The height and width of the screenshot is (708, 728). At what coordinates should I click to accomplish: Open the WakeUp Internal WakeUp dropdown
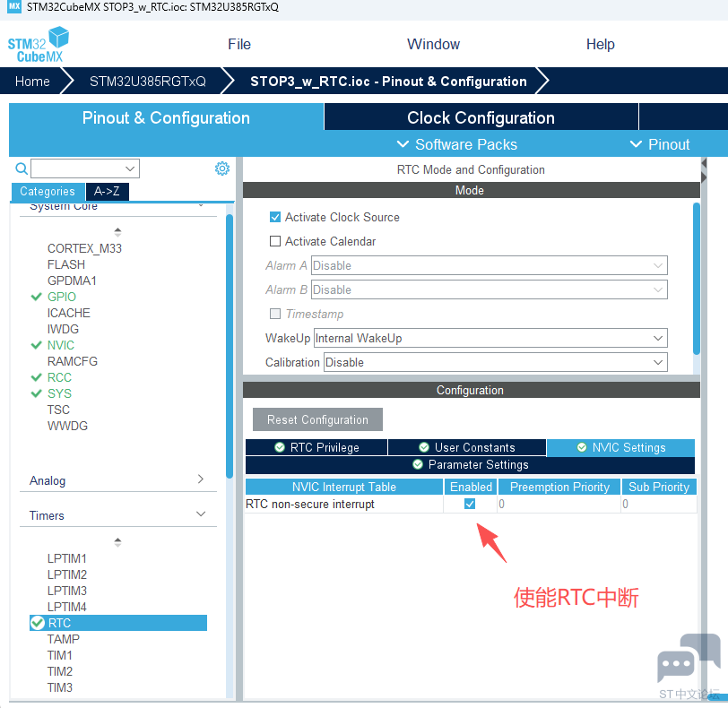click(x=490, y=338)
